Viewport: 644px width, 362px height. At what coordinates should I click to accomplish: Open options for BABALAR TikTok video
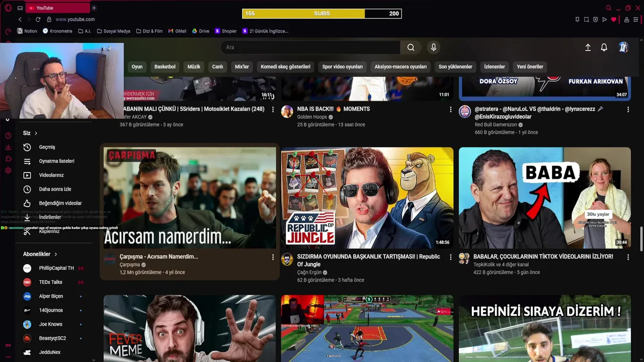tap(628, 257)
